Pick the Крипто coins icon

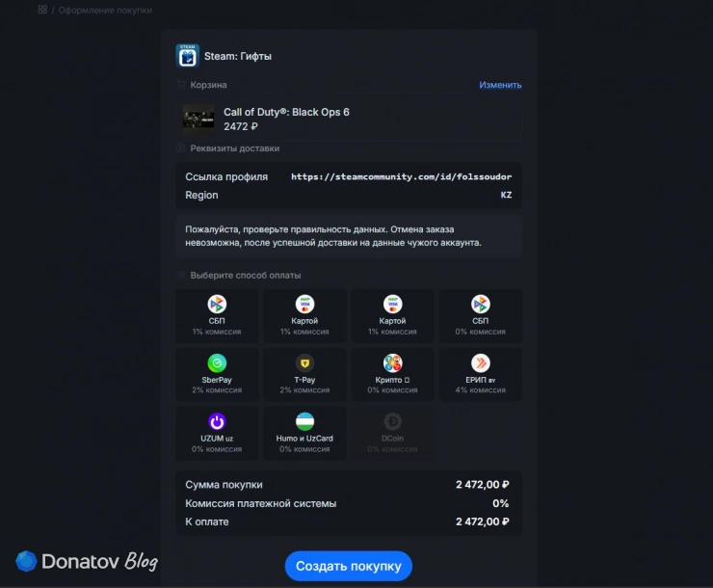pos(392,362)
